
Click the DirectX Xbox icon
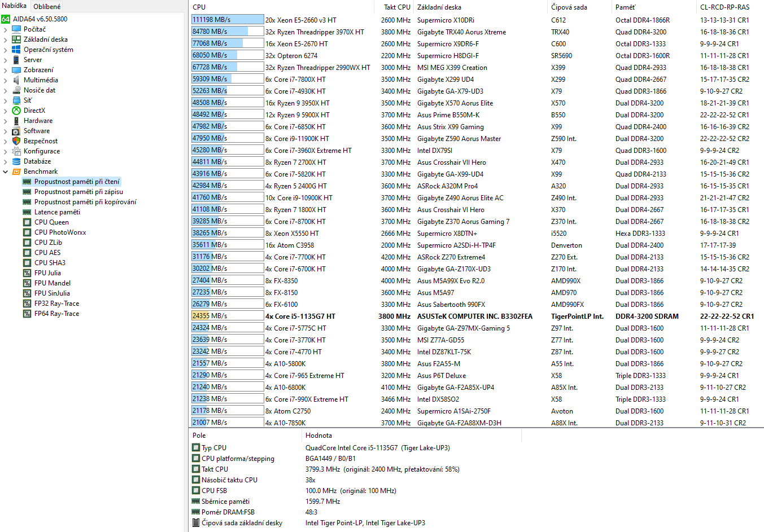click(16, 111)
